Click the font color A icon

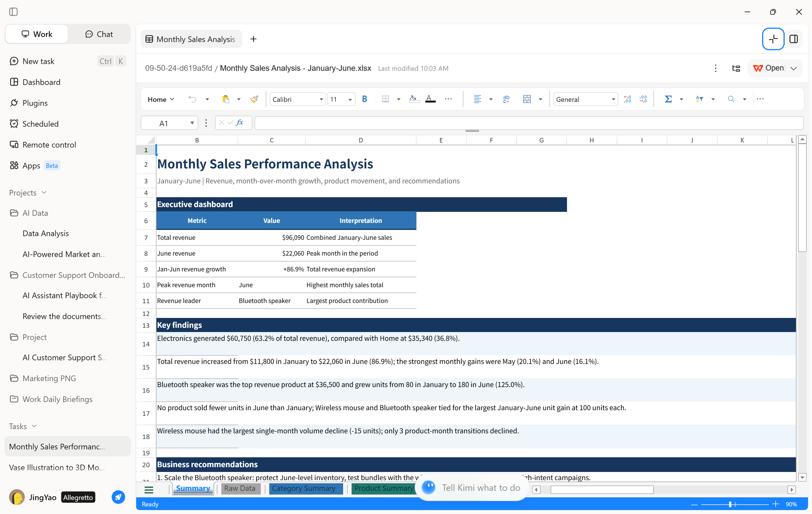pyautogui.click(x=430, y=99)
